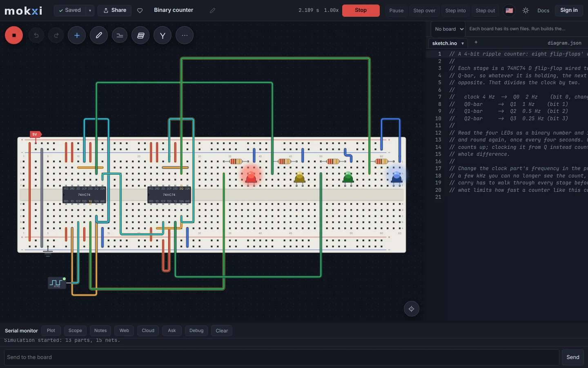Viewport: 588px width, 368px height.
Task: Click the Step into button
Action: point(456,11)
